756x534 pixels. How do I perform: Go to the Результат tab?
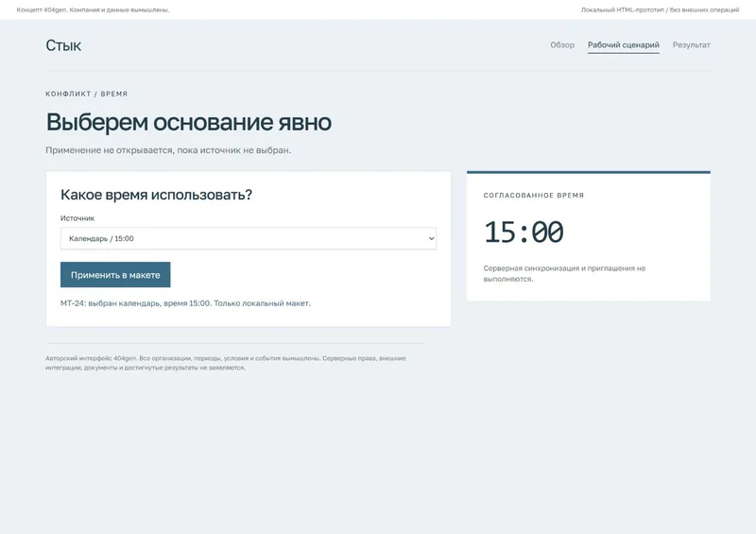click(x=692, y=44)
